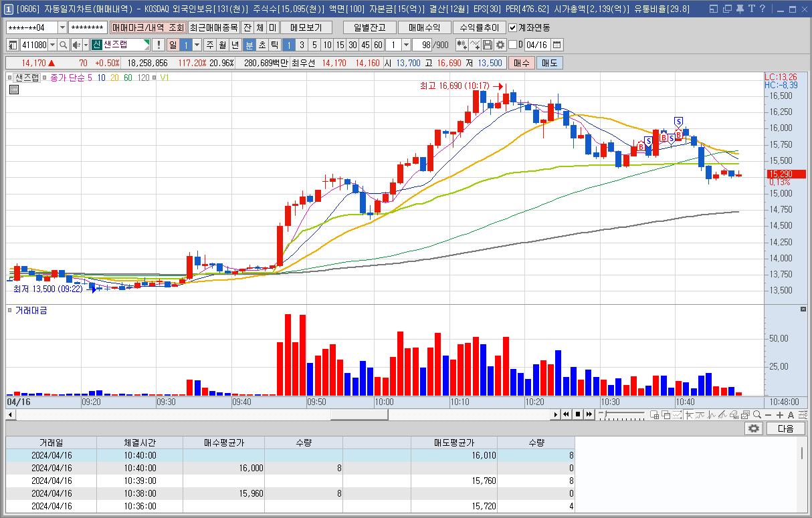Click the candle indicator add icon in top toolbar
This screenshot has height=518, width=812.
(462, 45)
